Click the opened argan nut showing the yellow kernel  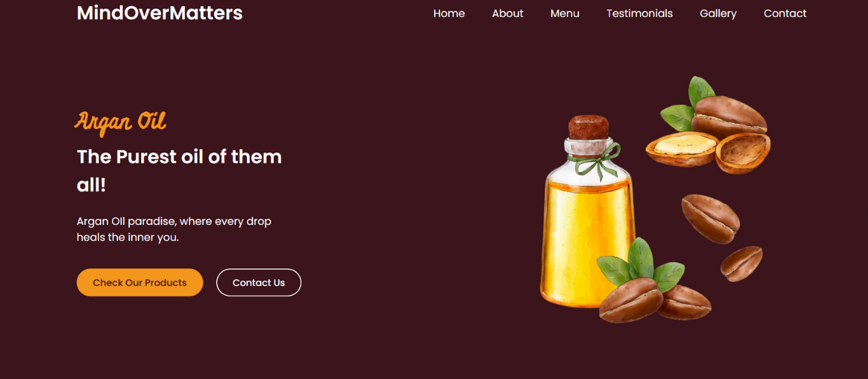682,149
